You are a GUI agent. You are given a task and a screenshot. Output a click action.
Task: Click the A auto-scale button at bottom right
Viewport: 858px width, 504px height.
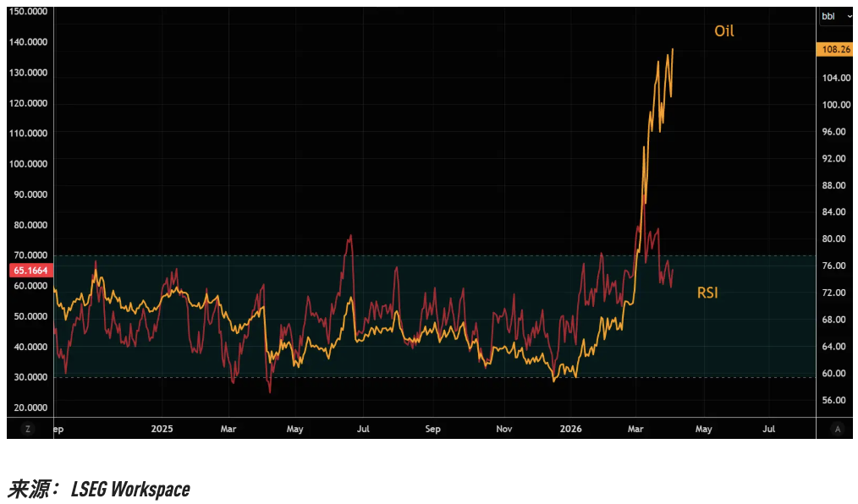(x=837, y=429)
